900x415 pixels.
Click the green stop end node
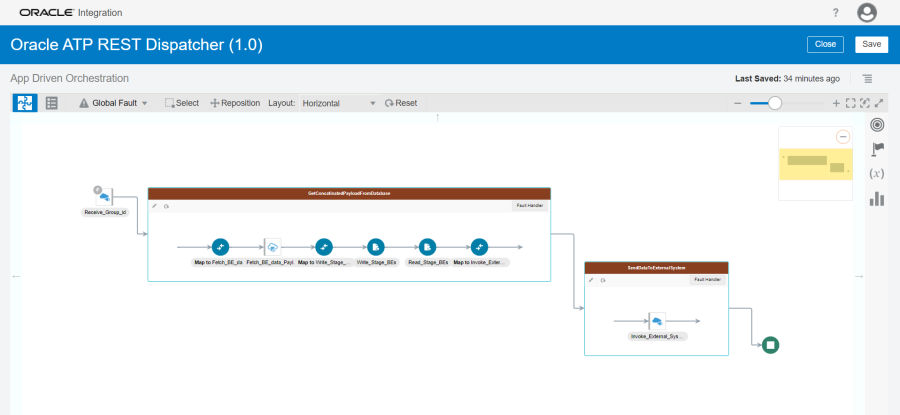pos(771,345)
